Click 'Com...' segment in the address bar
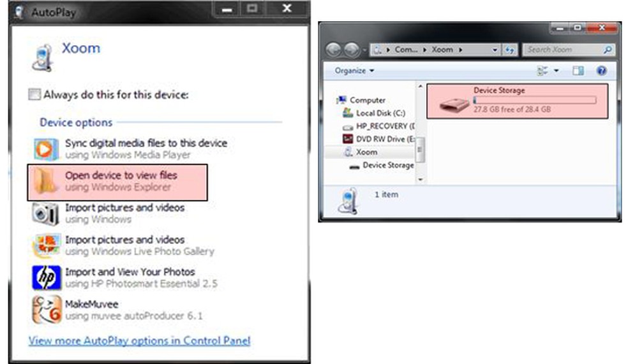This screenshot has height=364, width=628. 406,50
